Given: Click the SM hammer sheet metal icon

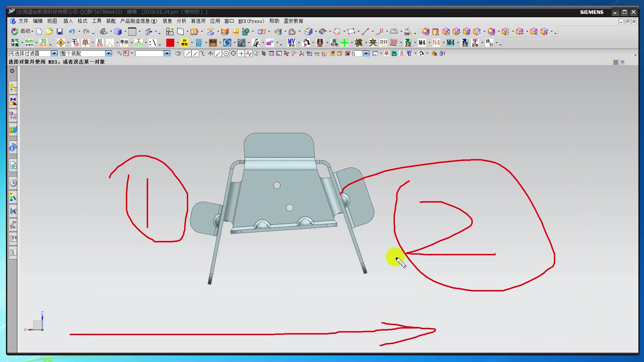Looking at the screenshot, I should click(x=408, y=31).
